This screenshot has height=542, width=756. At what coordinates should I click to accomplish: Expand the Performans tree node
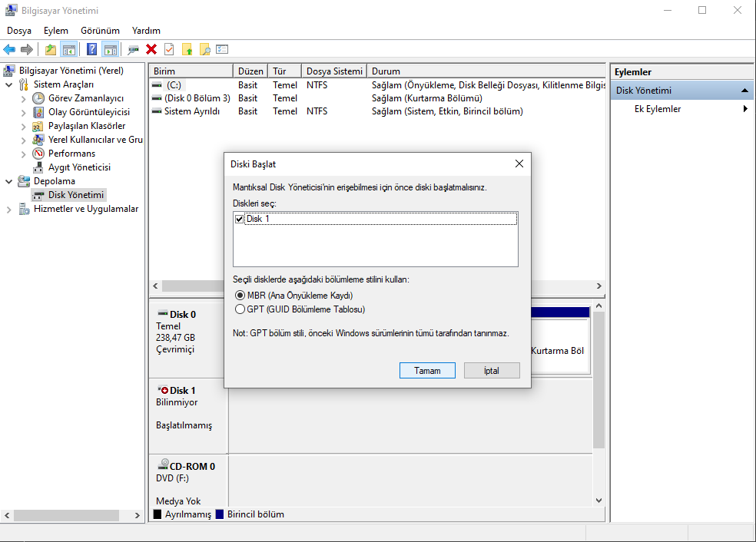pyautogui.click(x=23, y=154)
